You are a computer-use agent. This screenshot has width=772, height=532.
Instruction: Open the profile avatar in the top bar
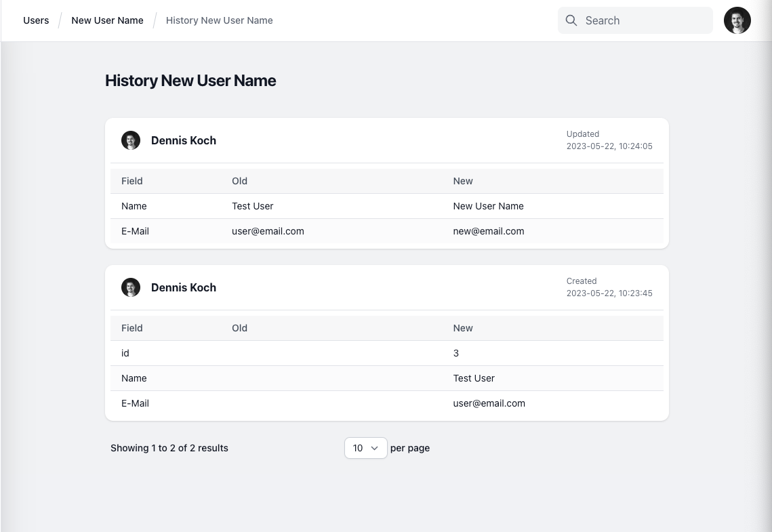(x=737, y=20)
